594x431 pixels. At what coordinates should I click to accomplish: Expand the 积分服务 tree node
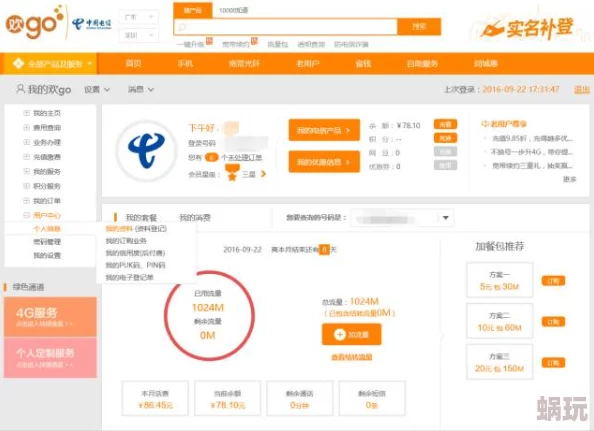(x=26, y=186)
